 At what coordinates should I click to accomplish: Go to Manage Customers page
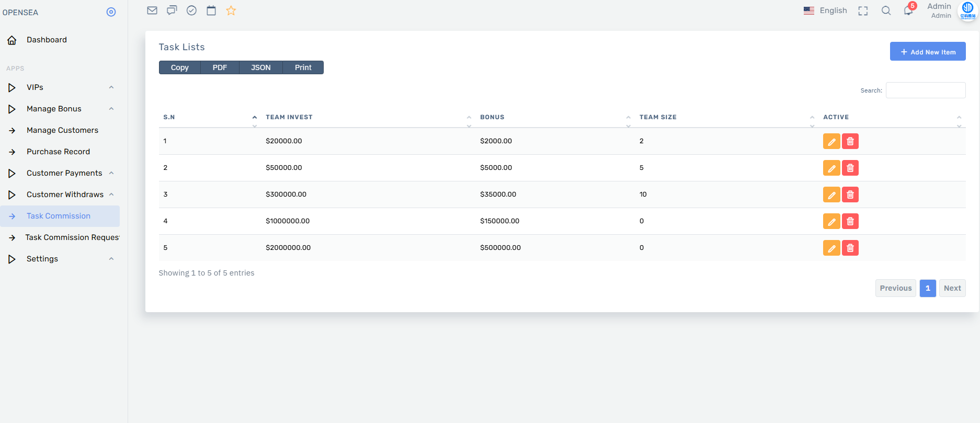[62, 130]
